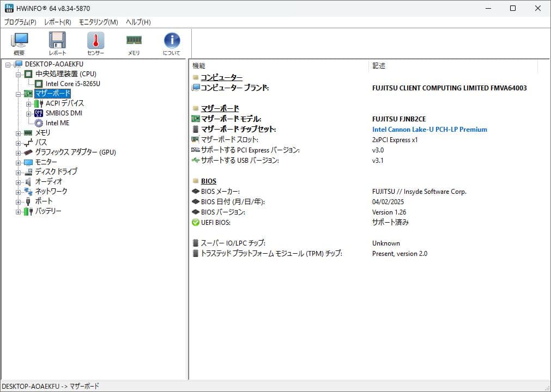The width and height of the screenshot is (551, 392).
Task: Collapse the DESKTOP-AOAEKFU root node
Action: [8, 65]
